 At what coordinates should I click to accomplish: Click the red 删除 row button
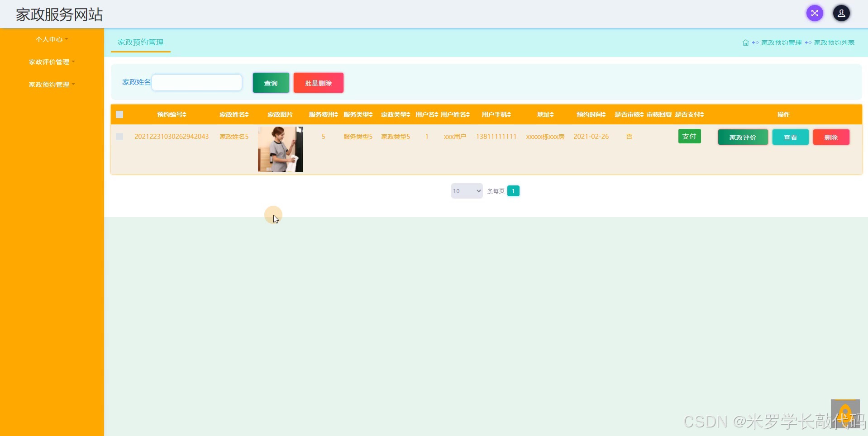pyautogui.click(x=831, y=137)
